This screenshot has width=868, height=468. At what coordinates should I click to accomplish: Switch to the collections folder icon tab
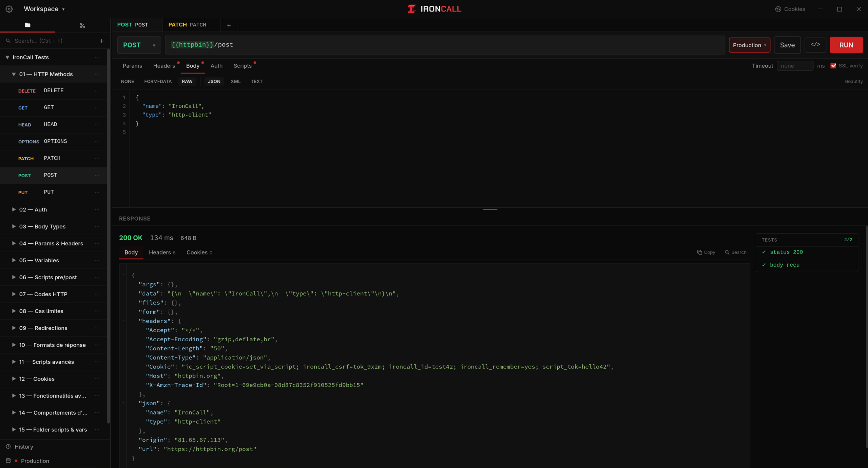pyautogui.click(x=27, y=25)
